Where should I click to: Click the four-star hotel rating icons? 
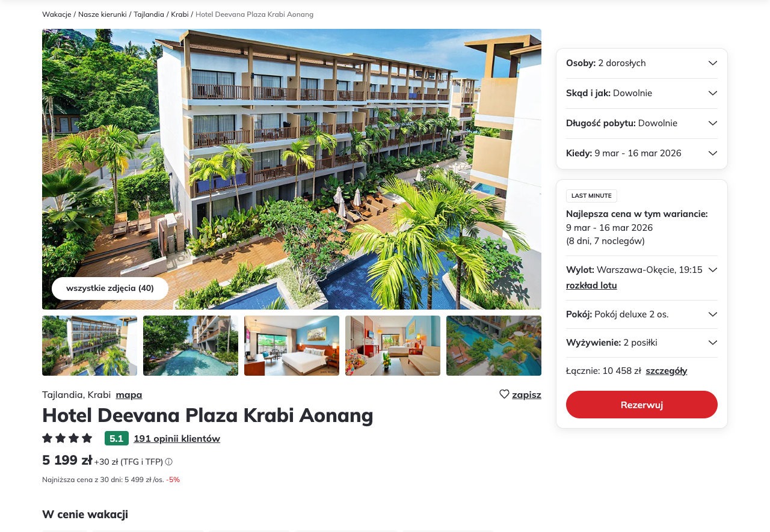click(x=67, y=438)
